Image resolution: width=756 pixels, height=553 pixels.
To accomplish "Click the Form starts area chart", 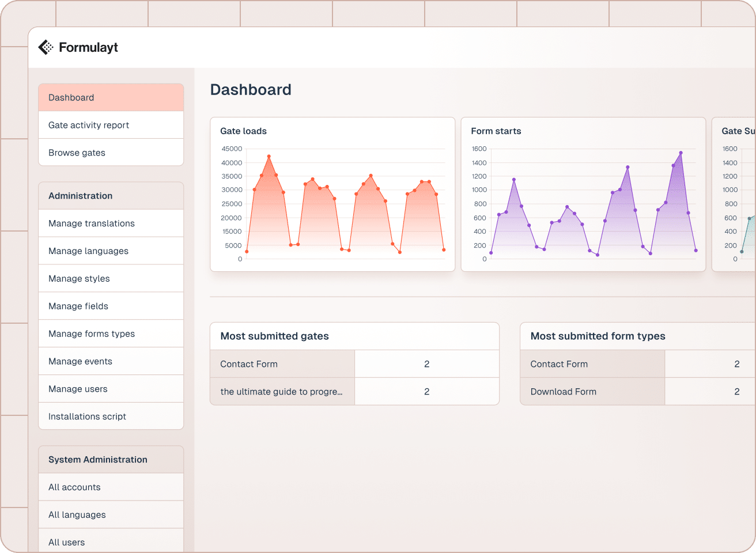I will pyautogui.click(x=594, y=204).
